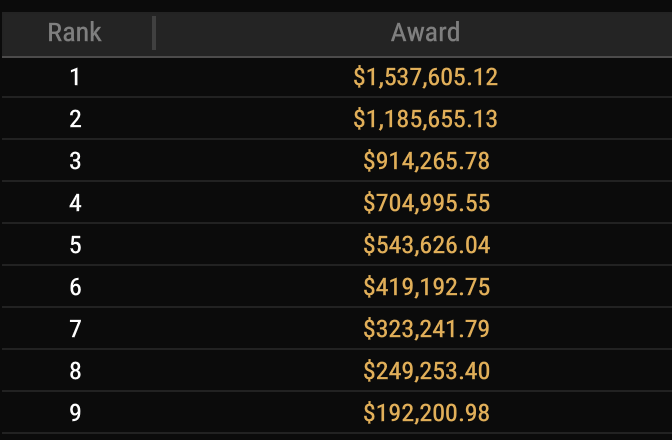Select rank 9 cell
Viewport: 672px width, 440px height.
tap(75, 413)
